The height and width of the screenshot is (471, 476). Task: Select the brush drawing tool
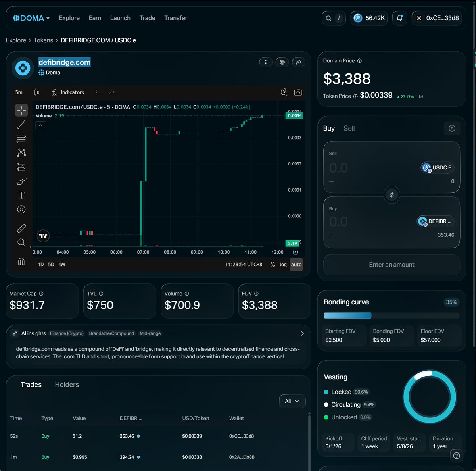click(x=21, y=181)
